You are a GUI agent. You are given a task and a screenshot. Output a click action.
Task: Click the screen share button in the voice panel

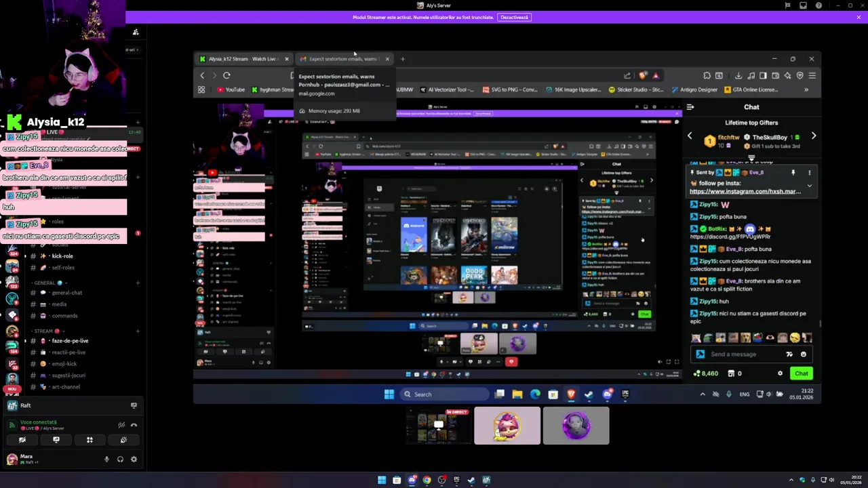(56, 440)
